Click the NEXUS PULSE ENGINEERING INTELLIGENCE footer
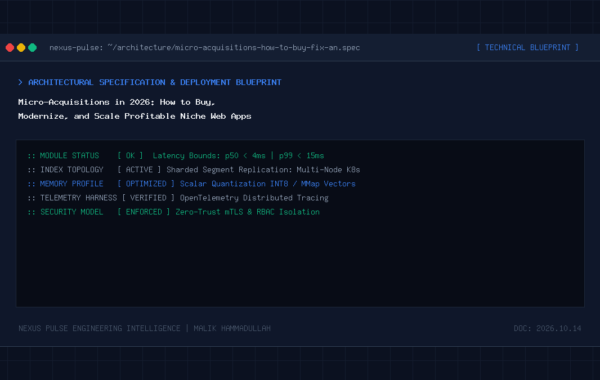Viewport: 600px width, 380px height. 99,328
